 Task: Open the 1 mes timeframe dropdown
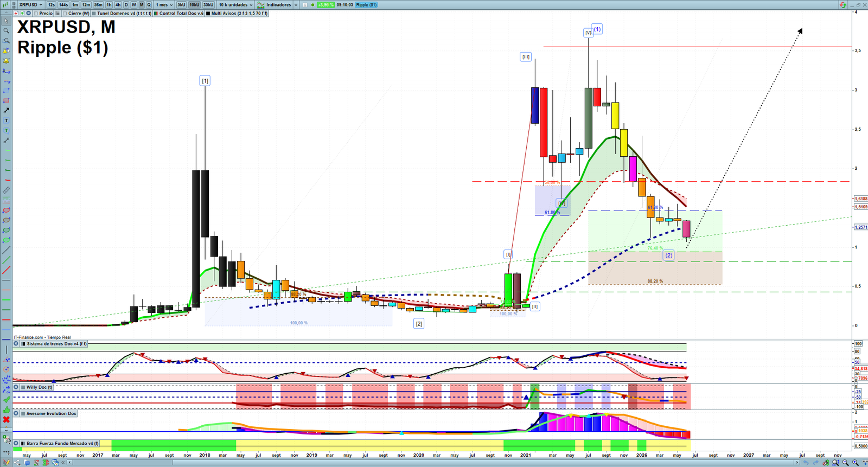[x=164, y=5]
